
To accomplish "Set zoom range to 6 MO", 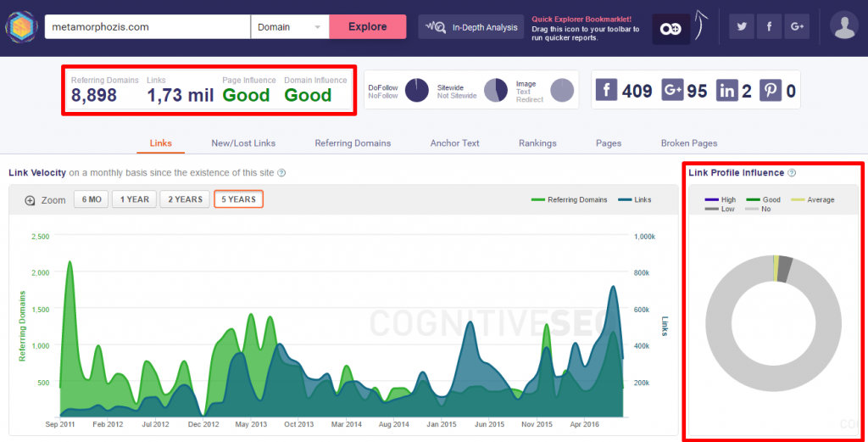I will tap(92, 199).
